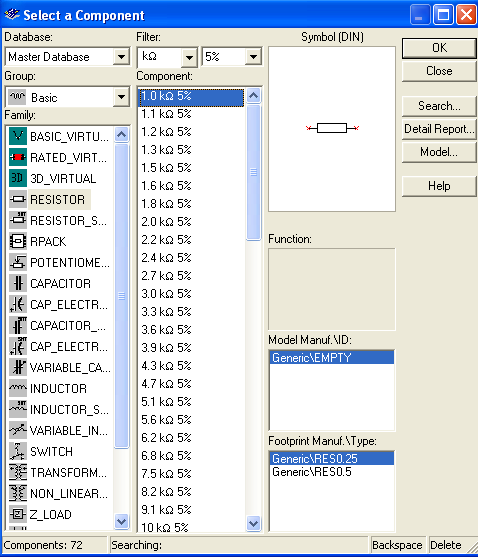Select component 8.2 kΩ 5%
This screenshot has width=478, height=557.
(191, 492)
